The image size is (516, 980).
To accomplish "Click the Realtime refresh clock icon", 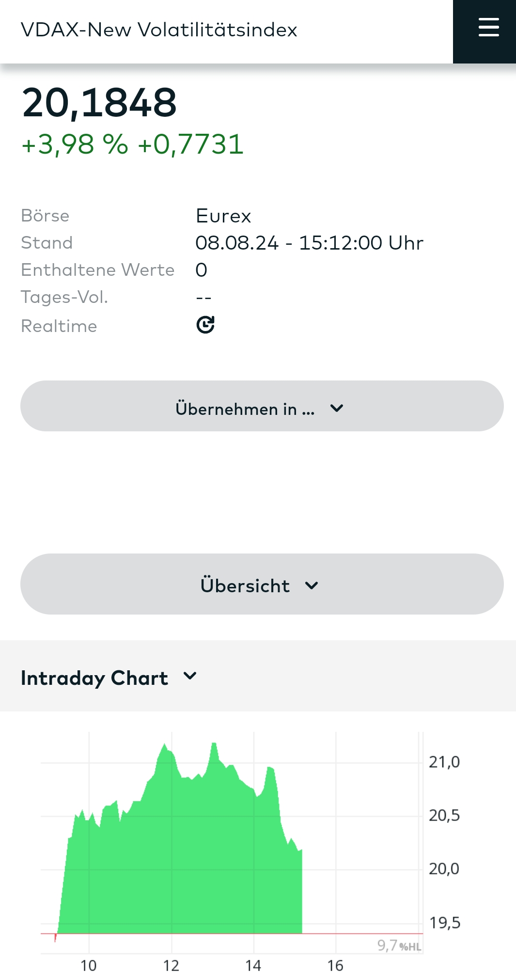I will pos(205,325).
